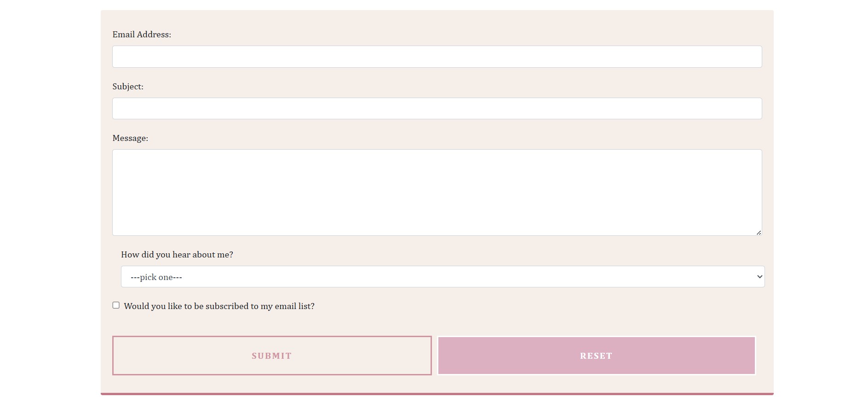This screenshot has width=868, height=397.
Task: Enable the email list subscription checkbox
Action: click(116, 305)
